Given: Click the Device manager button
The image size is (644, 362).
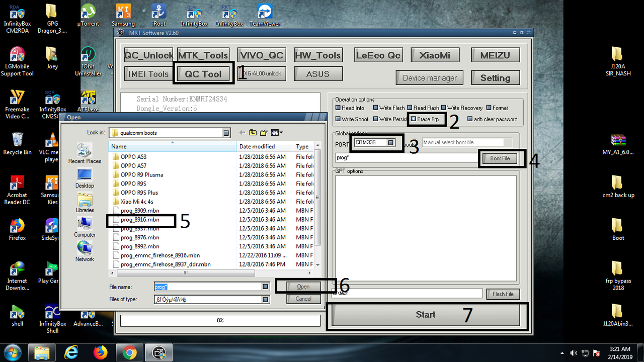Looking at the screenshot, I should (430, 78).
